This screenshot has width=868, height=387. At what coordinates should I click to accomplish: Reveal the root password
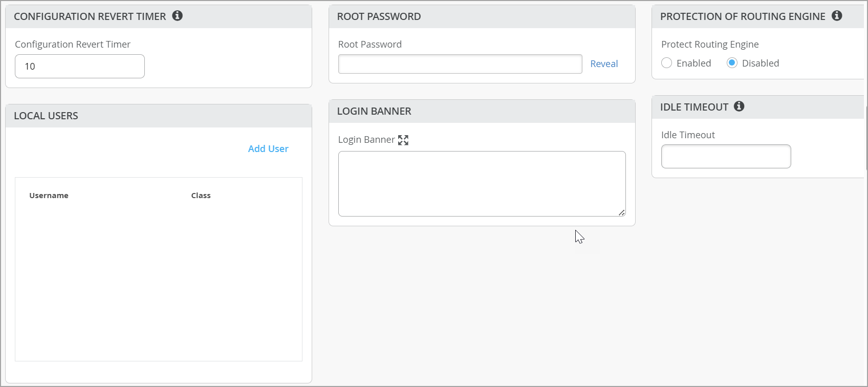[604, 64]
